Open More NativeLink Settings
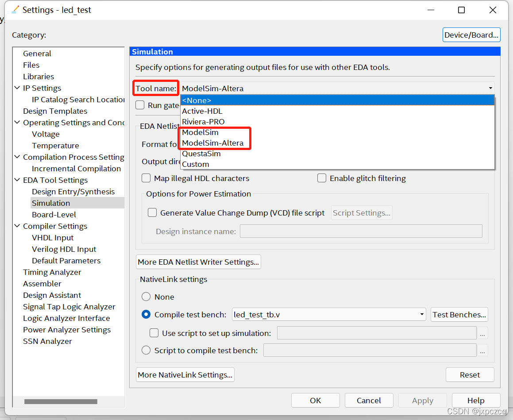The width and height of the screenshot is (513, 420). (x=185, y=374)
